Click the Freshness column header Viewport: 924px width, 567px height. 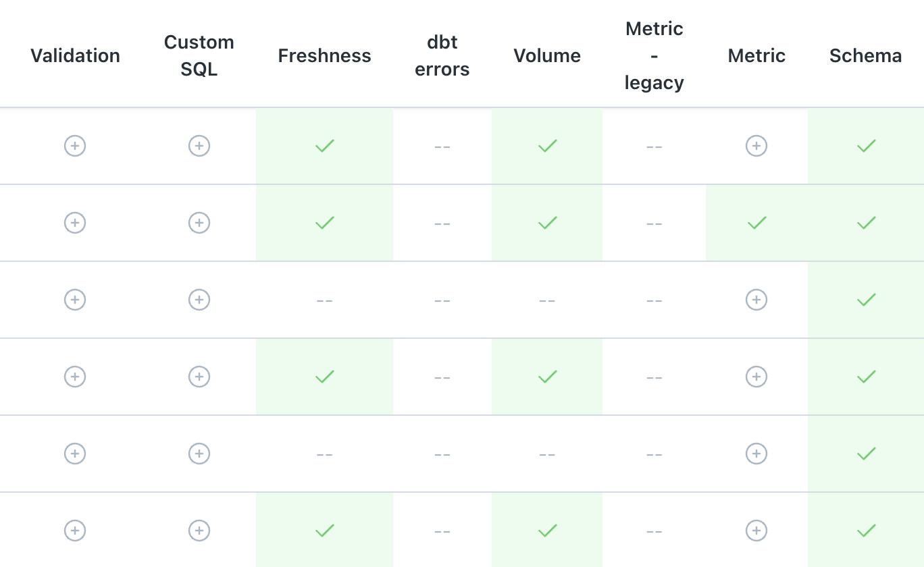(325, 55)
